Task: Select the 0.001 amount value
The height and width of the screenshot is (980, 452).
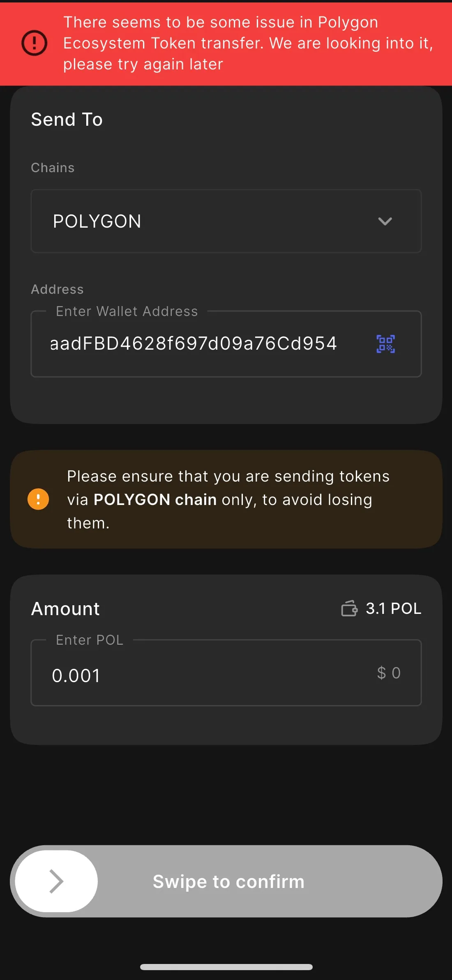Action: click(x=76, y=675)
